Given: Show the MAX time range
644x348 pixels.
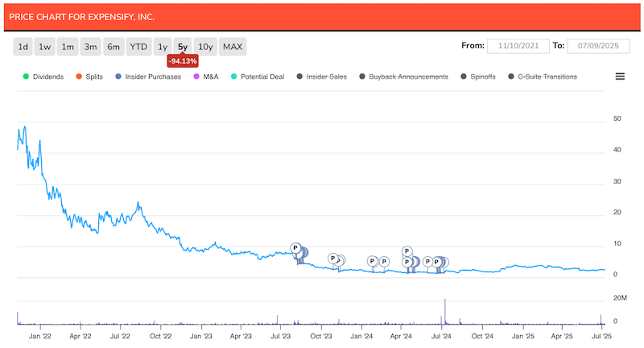Looking at the screenshot, I should 233,47.
